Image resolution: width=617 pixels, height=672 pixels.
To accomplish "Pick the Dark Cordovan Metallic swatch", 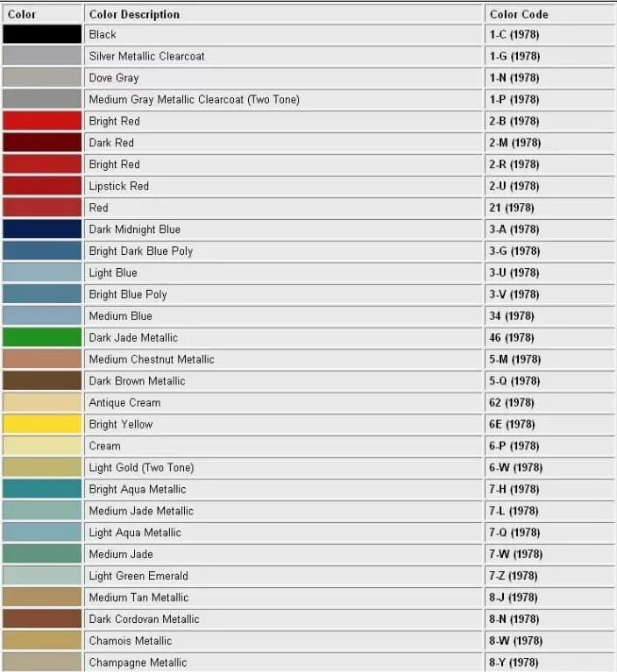I will 42,619.
